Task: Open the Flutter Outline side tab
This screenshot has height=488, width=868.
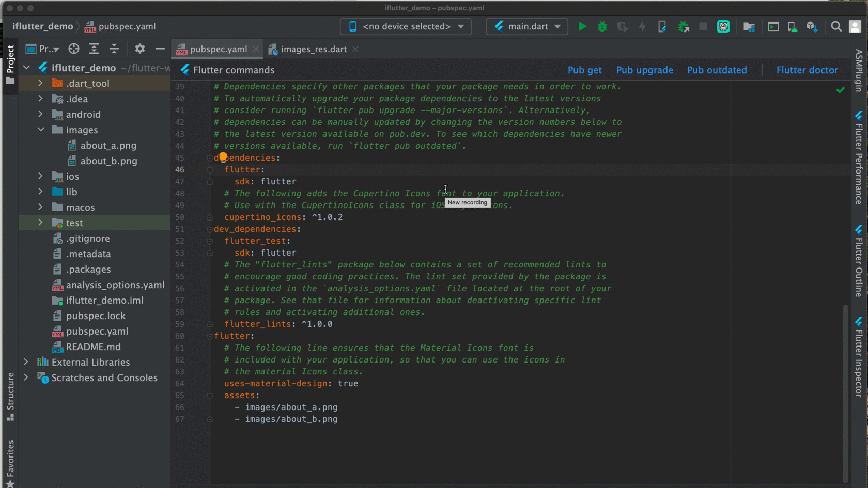Action: pyautogui.click(x=859, y=261)
